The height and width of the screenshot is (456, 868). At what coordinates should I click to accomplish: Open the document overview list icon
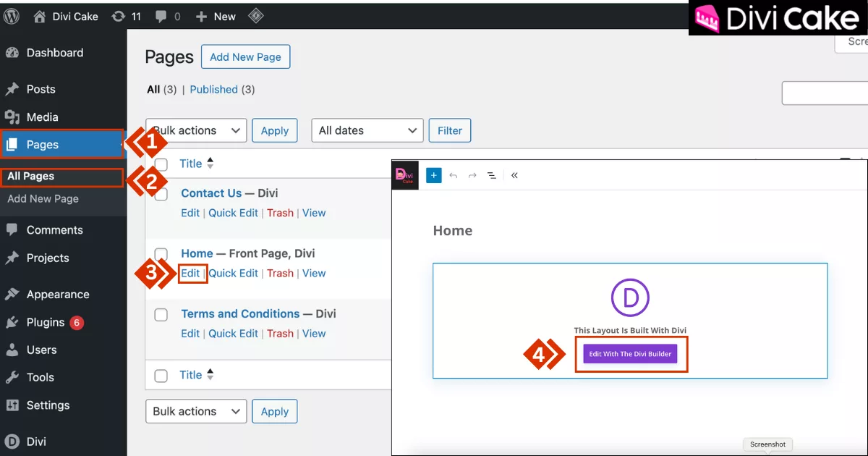492,175
